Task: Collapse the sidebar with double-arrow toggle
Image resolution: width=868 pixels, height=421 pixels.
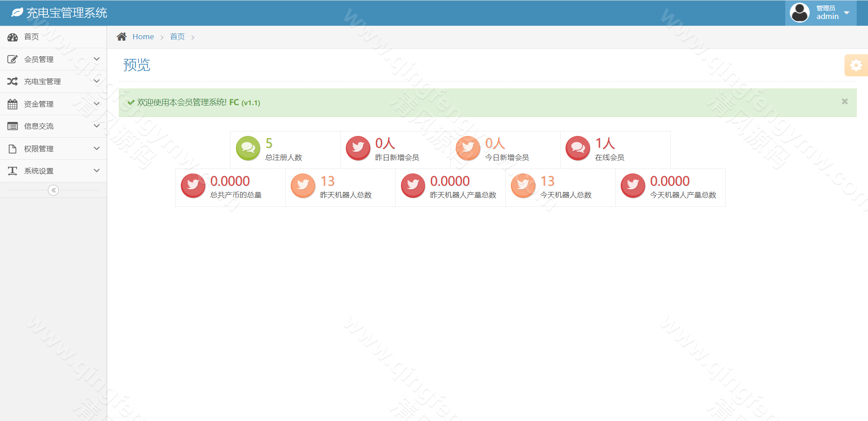Action: pos(53,190)
